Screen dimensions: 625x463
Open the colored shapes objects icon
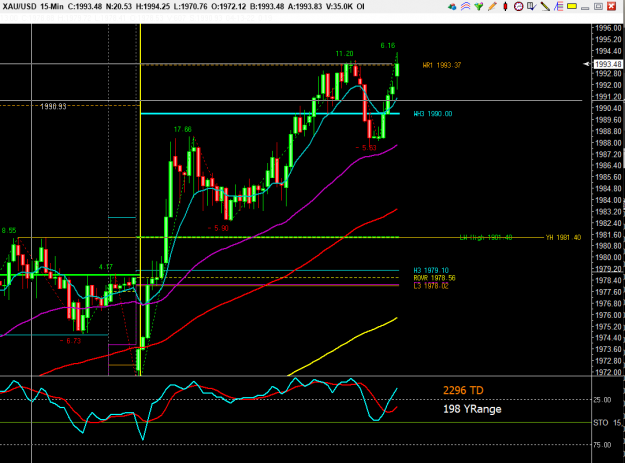452,6
